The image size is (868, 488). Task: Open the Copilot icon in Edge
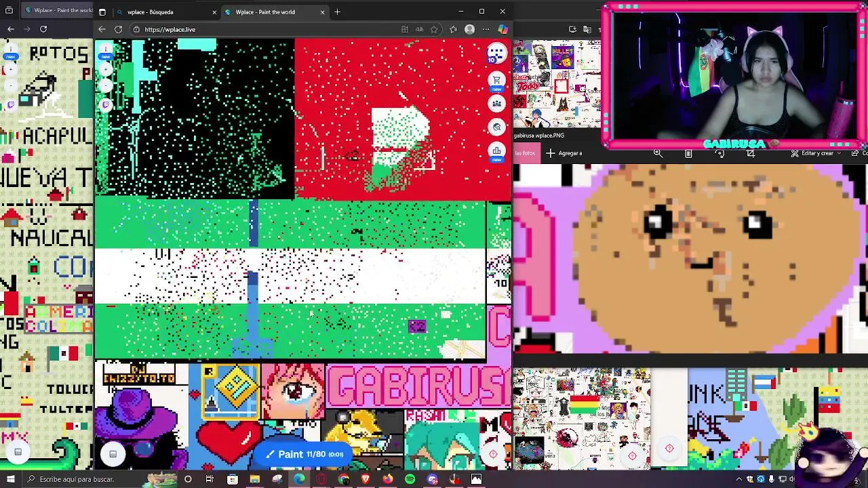502,29
